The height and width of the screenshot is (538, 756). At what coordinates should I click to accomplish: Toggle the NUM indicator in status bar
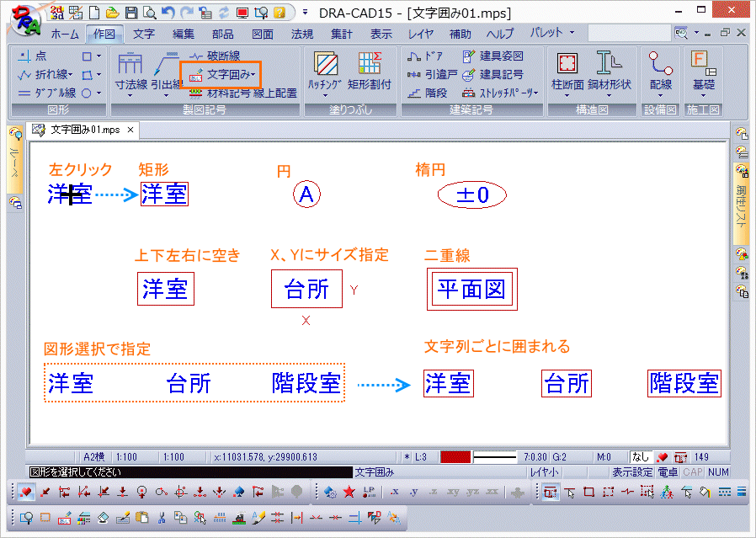[x=718, y=472]
